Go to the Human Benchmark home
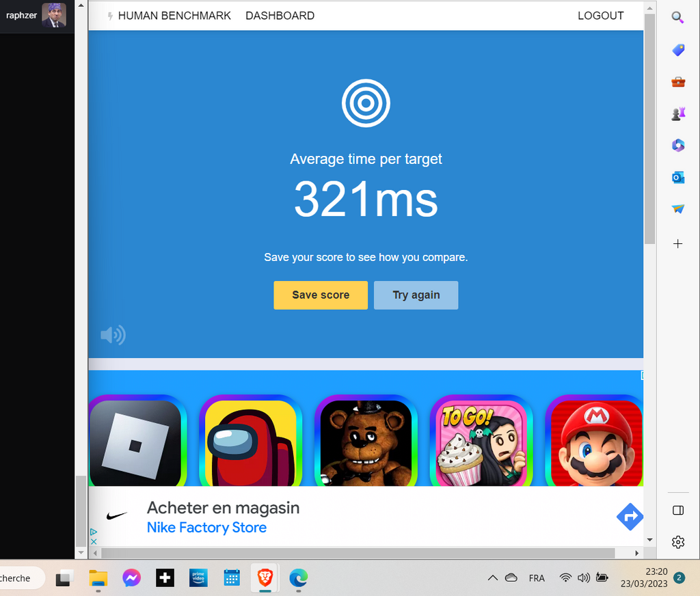Viewport: 700px width, 596px height. pos(174,16)
